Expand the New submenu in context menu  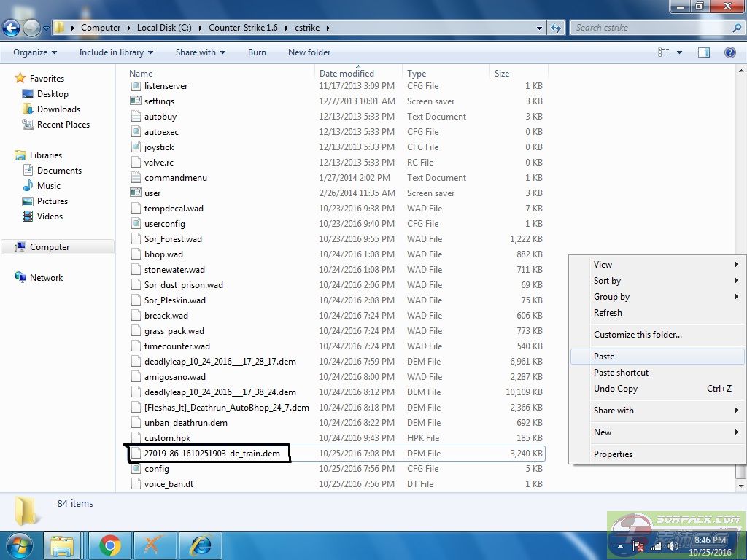603,432
